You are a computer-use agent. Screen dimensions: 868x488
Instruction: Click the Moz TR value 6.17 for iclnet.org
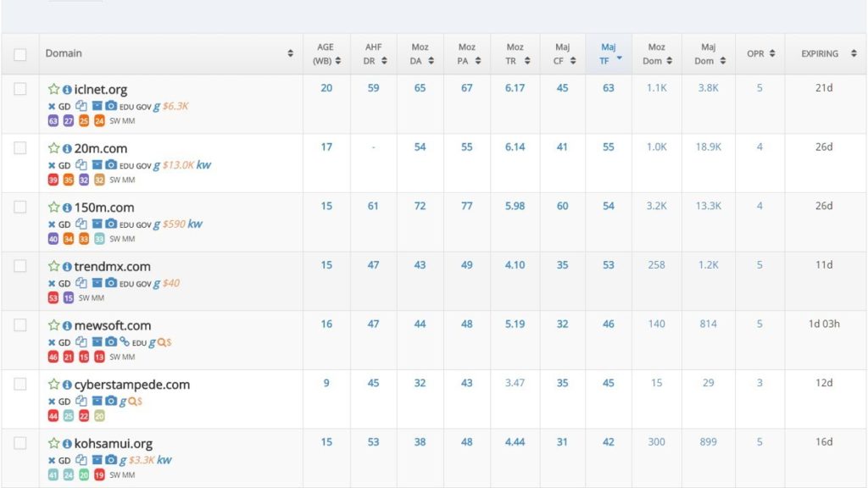coord(515,88)
